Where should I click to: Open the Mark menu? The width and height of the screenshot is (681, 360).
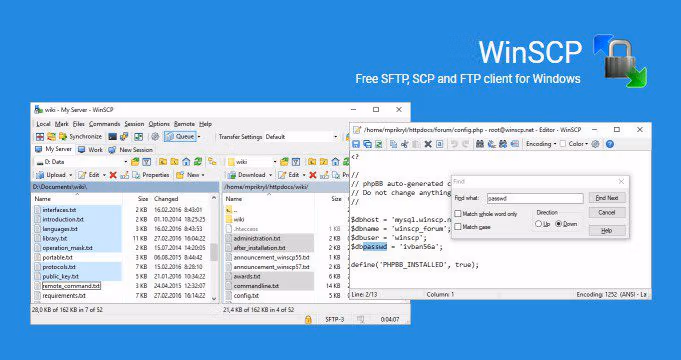[62, 124]
